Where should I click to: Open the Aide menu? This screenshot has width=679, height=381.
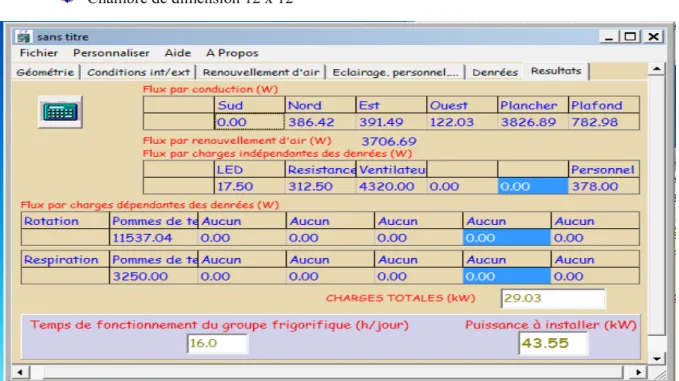[178, 53]
